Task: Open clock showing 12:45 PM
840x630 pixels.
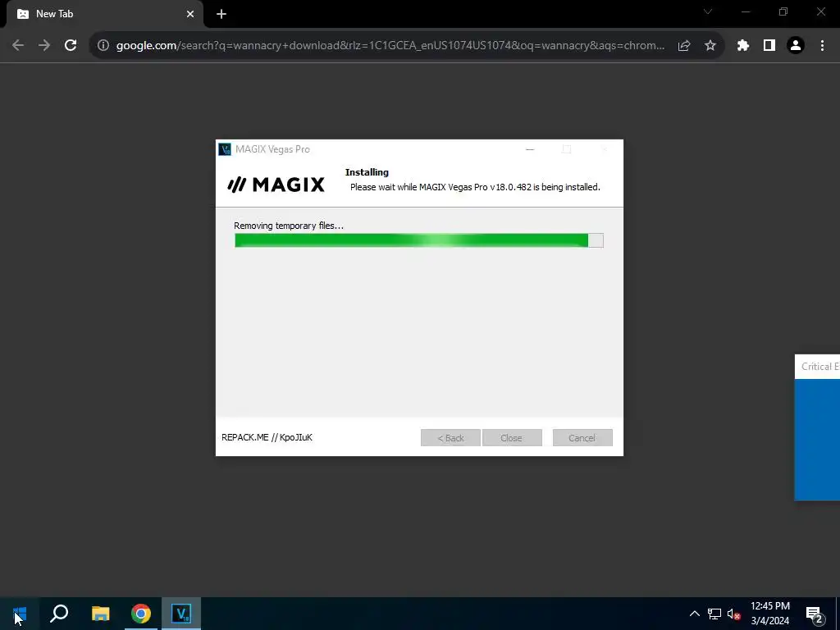Action: tap(769, 614)
